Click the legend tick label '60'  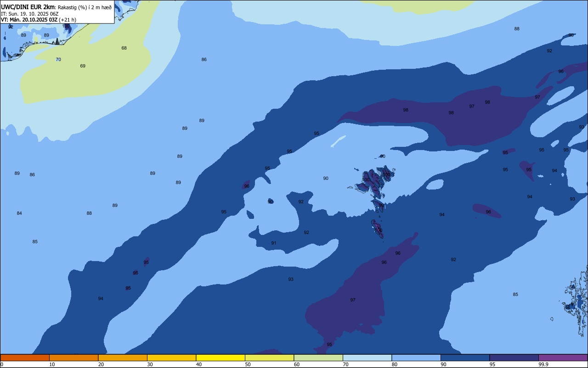click(x=297, y=364)
